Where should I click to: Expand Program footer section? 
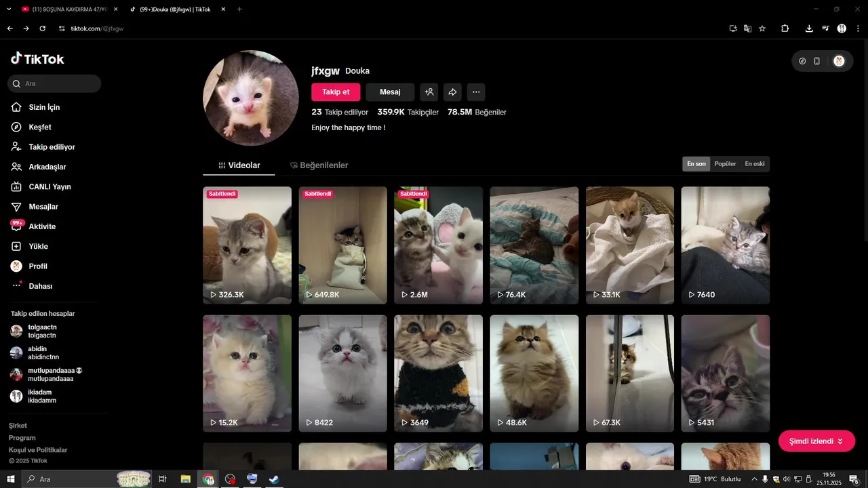click(x=22, y=438)
